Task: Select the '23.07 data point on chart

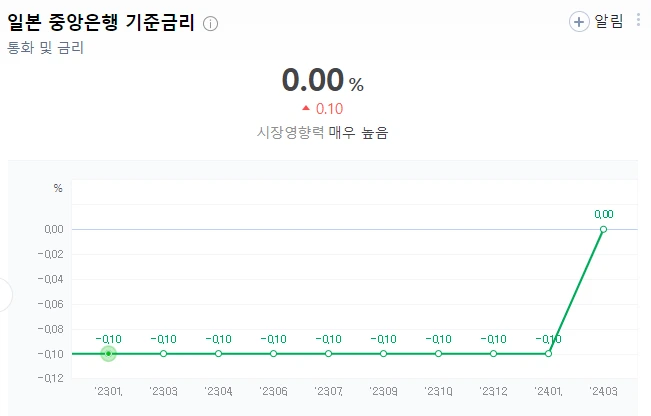Action: click(x=328, y=354)
